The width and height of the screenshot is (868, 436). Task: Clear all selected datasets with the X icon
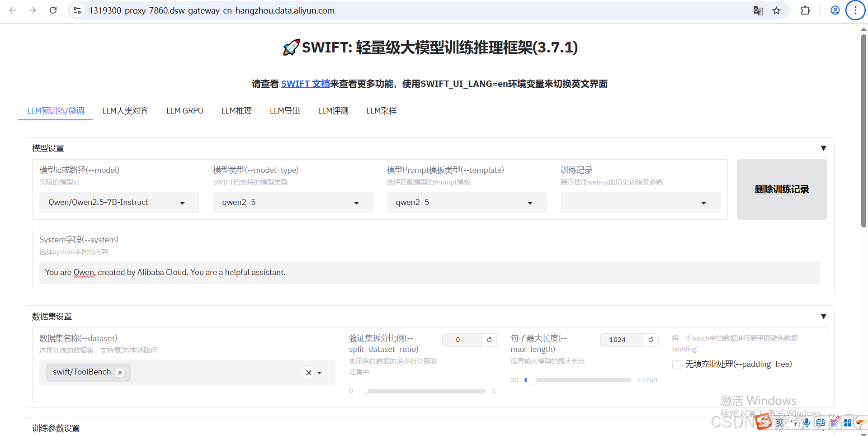click(x=309, y=373)
